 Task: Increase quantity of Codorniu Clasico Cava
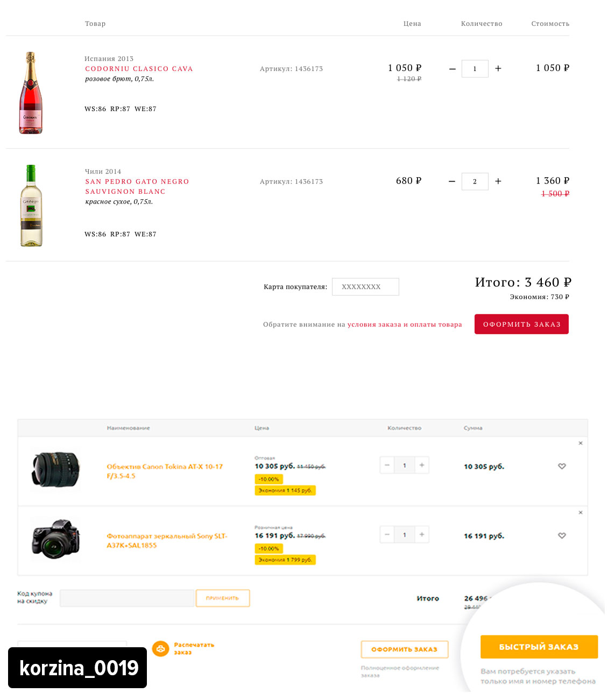coord(498,68)
